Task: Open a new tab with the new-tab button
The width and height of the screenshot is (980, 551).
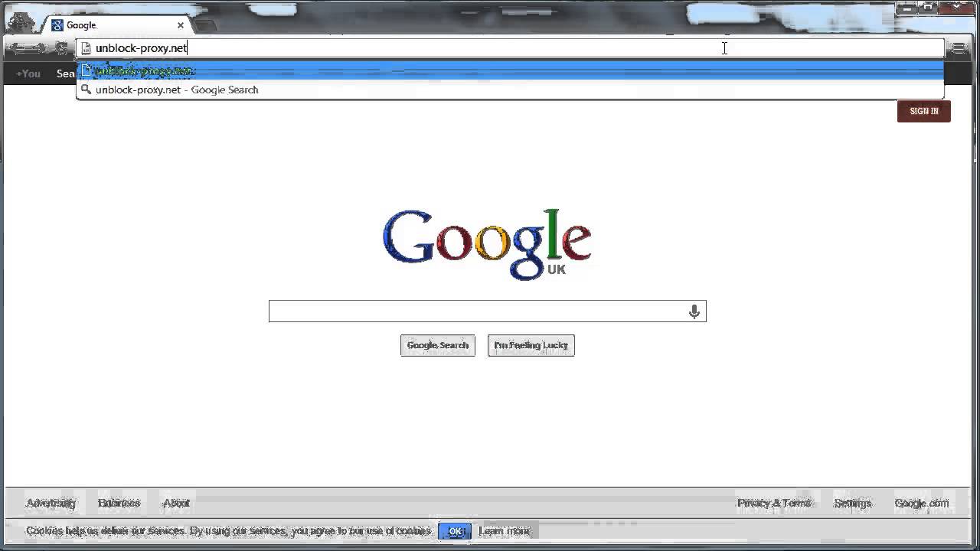Action: (x=204, y=25)
